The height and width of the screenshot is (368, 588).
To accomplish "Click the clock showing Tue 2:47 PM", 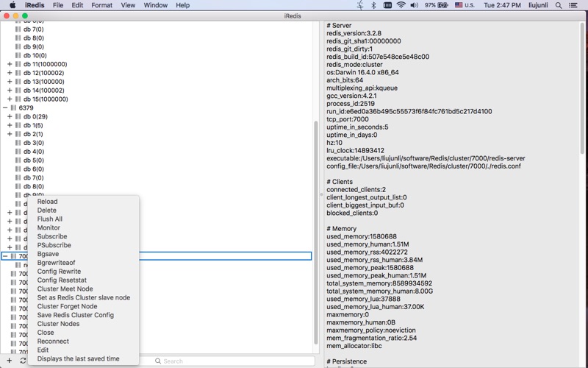I will pyautogui.click(x=502, y=5).
